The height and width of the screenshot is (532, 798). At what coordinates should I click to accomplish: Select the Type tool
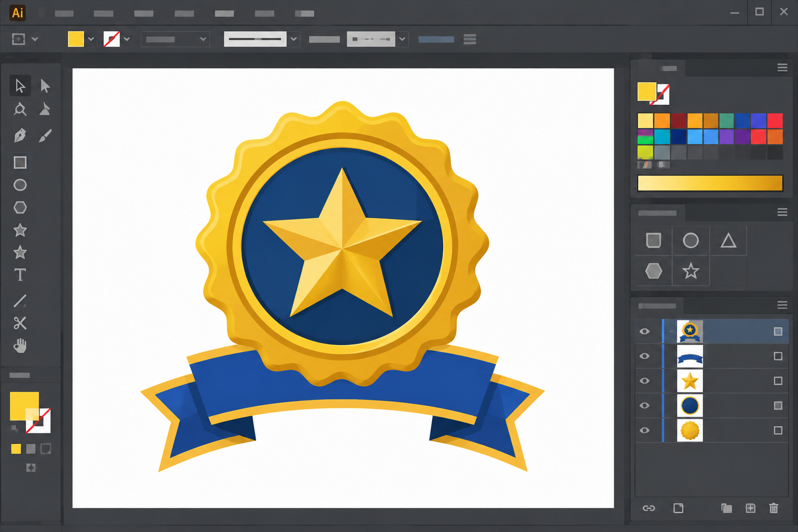coord(20,275)
